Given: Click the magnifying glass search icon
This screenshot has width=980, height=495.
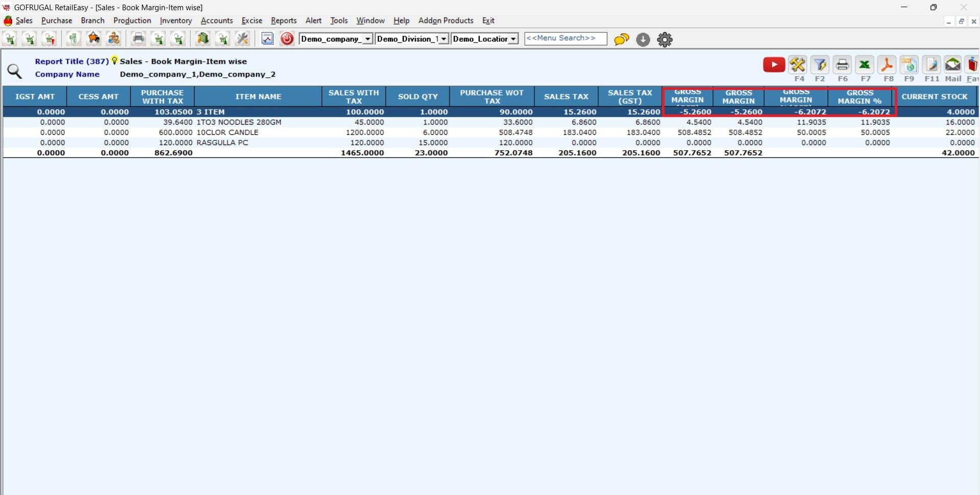Looking at the screenshot, I should (x=14, y=72).
